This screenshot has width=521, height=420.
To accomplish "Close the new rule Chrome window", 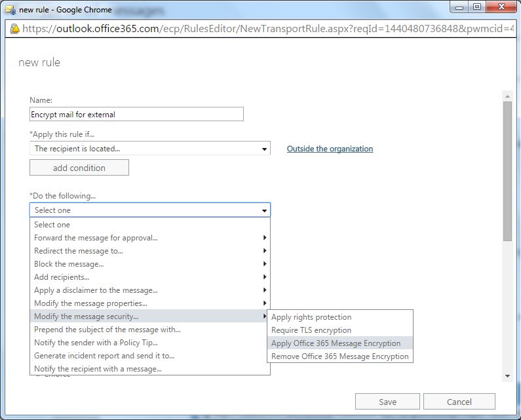I will coord(502,7).
